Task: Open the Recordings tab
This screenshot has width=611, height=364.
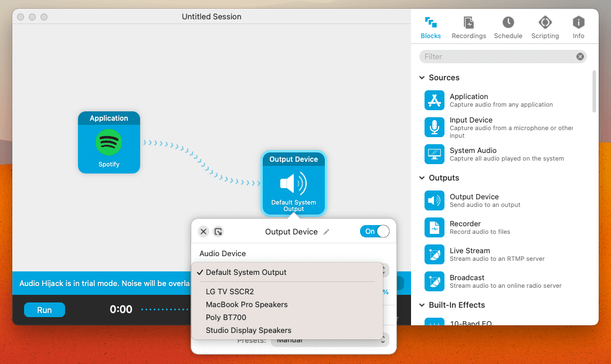Action: coord(469,28)
